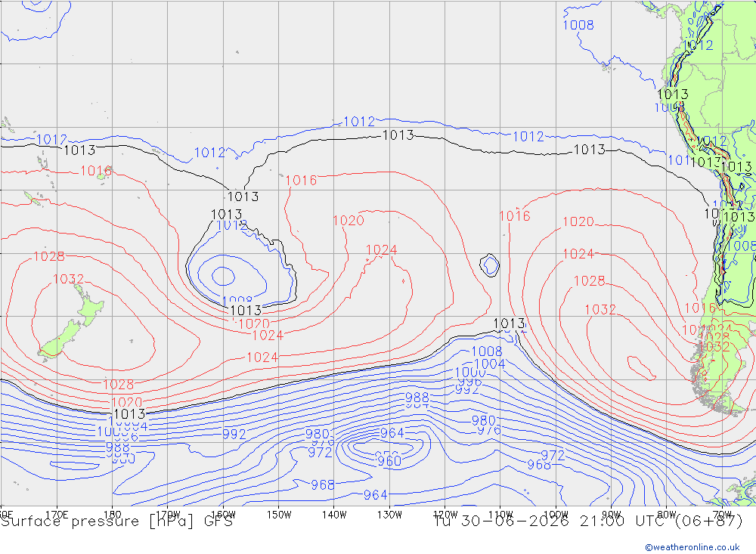Screen dimensions: 756x554
Task: Click the blue 960 low-pressure center label
Action: [389, 461]
